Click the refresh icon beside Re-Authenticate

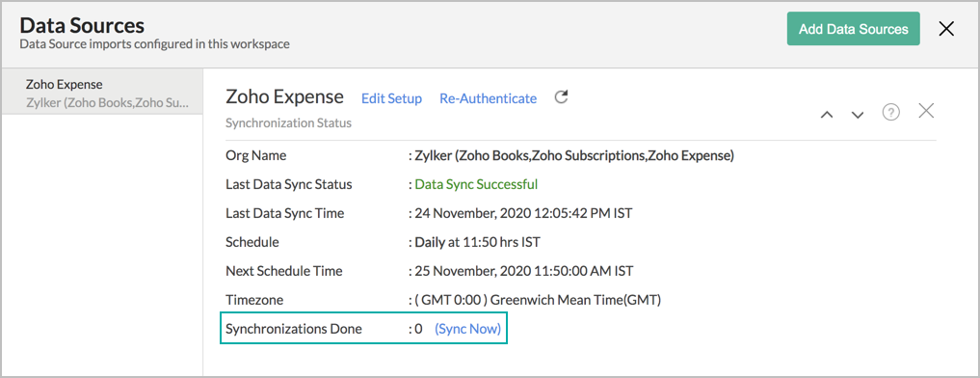561,97
